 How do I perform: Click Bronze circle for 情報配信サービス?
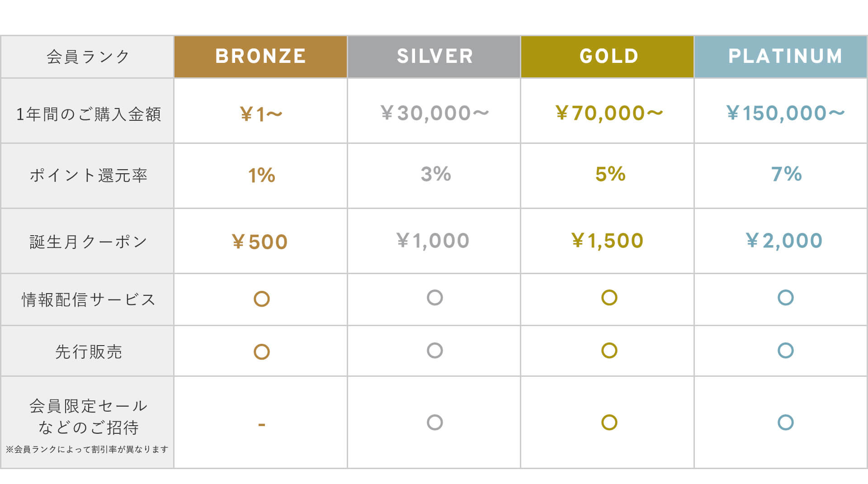point(262,299)
